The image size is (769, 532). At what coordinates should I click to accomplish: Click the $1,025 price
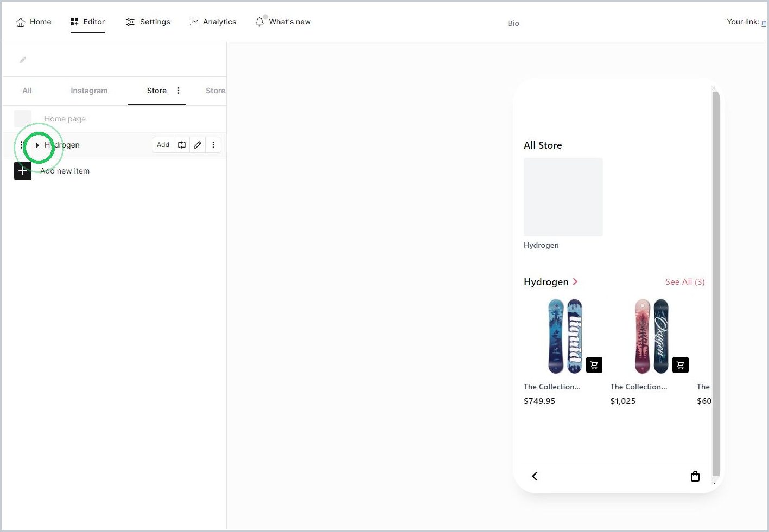[623, 401]
